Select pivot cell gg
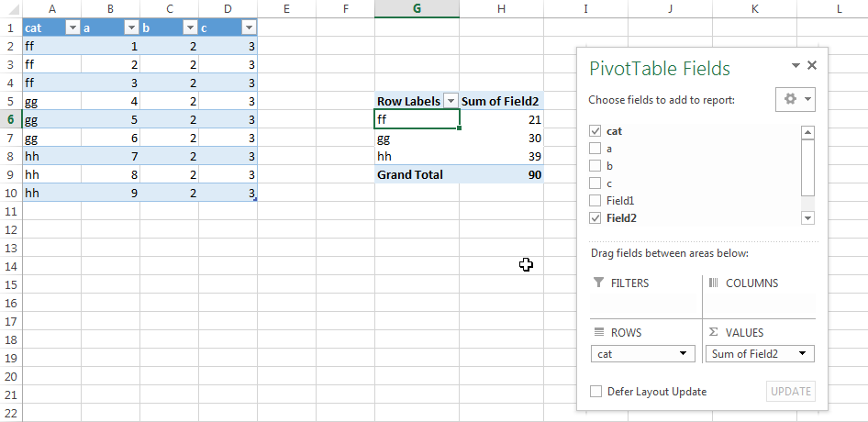The width and height of the screenshot is (868, 422). [417, 138]
